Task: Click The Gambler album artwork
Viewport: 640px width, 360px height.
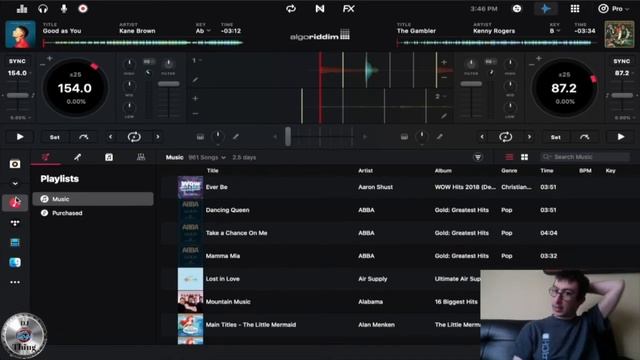Action: coord(619,34)
